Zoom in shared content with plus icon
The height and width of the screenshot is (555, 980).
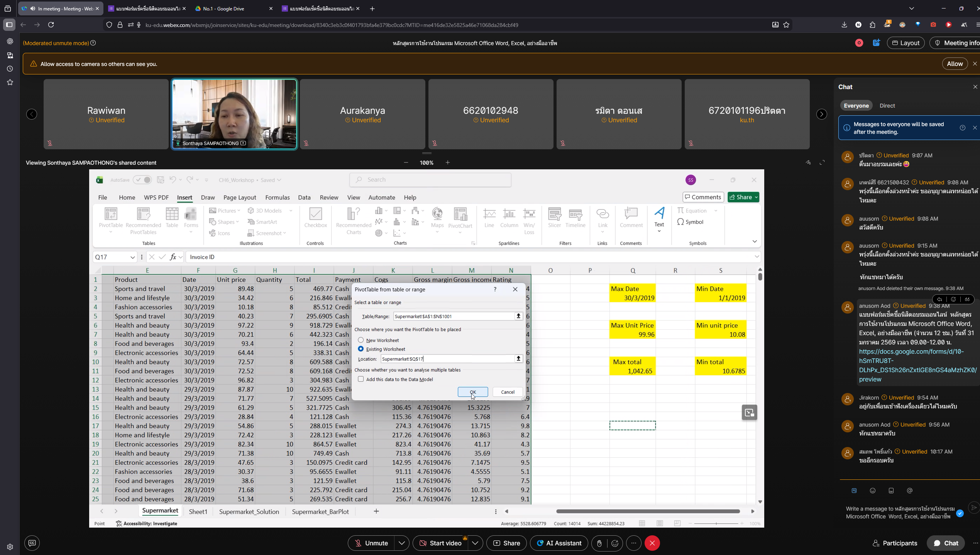[x=448, y=162]
